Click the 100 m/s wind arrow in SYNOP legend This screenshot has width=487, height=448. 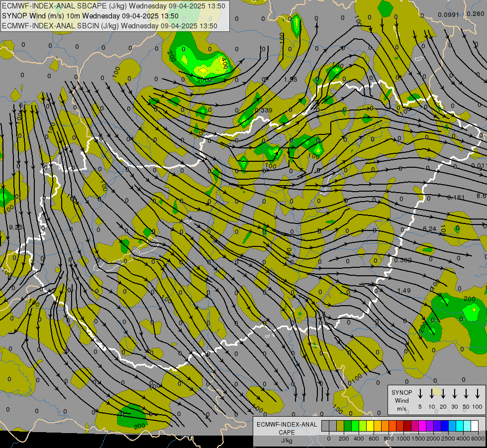tap(478, 393)
